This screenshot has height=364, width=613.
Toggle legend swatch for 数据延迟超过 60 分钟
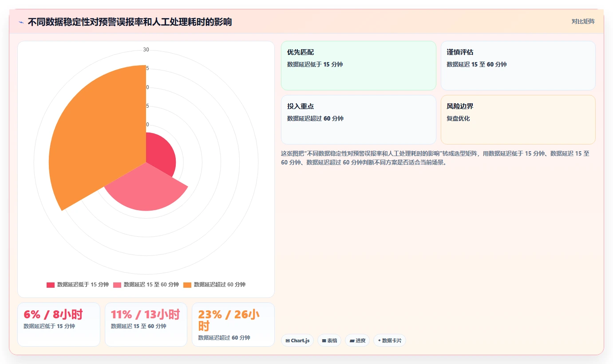click(187, 285)
